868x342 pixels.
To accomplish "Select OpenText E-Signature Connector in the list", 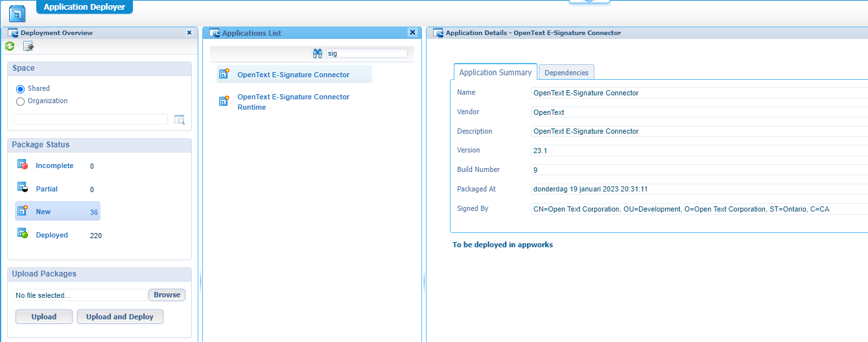I will point(293,75).
